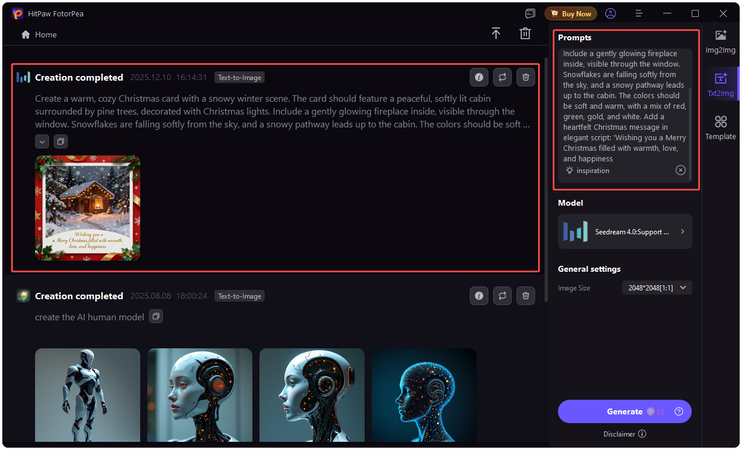
Task: Clear the prompt with the circled X icon
Action: tap(680, 170)
